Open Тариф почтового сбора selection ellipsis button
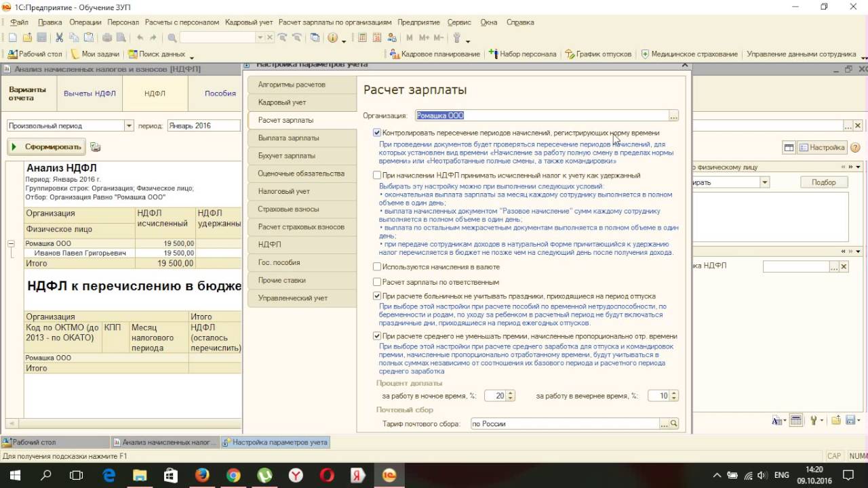 (664, 424)
